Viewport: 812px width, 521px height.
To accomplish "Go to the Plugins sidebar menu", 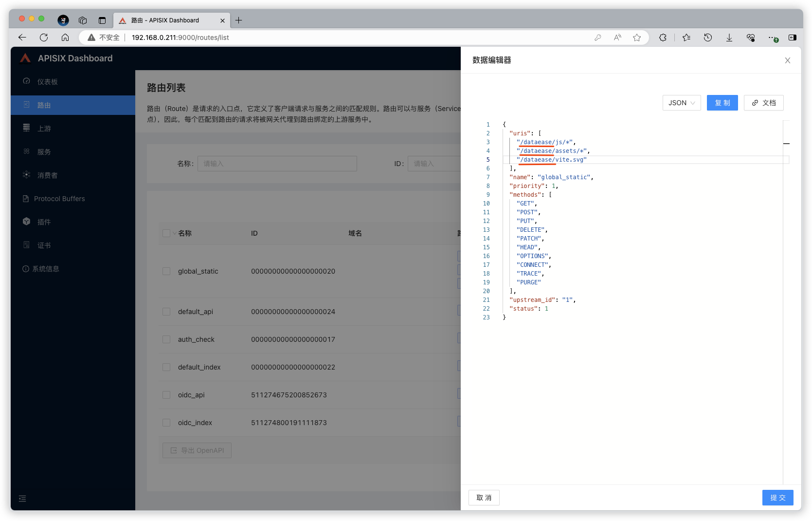I will (x=44, y=222).
